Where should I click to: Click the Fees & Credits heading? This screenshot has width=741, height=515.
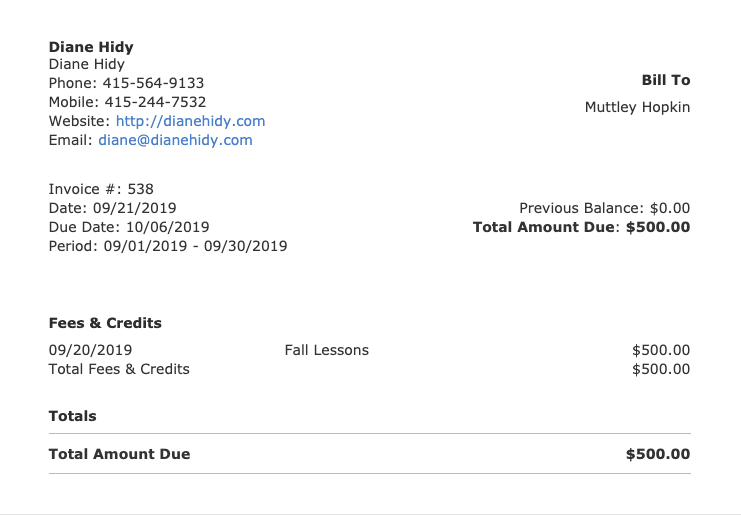[x=105, y=323]
